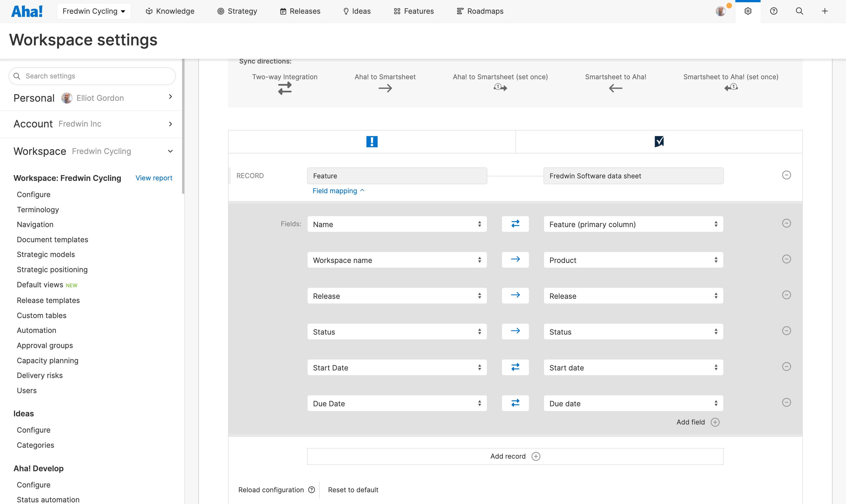Click Reset to default
Image resolution: width=846 pixels, height=504 pixels.
click(353, 490)
